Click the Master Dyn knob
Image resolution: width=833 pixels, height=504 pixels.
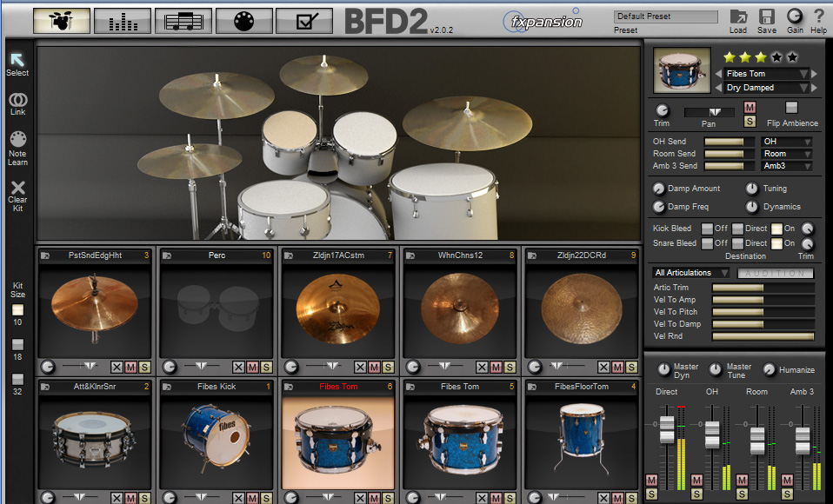(664, 369)
